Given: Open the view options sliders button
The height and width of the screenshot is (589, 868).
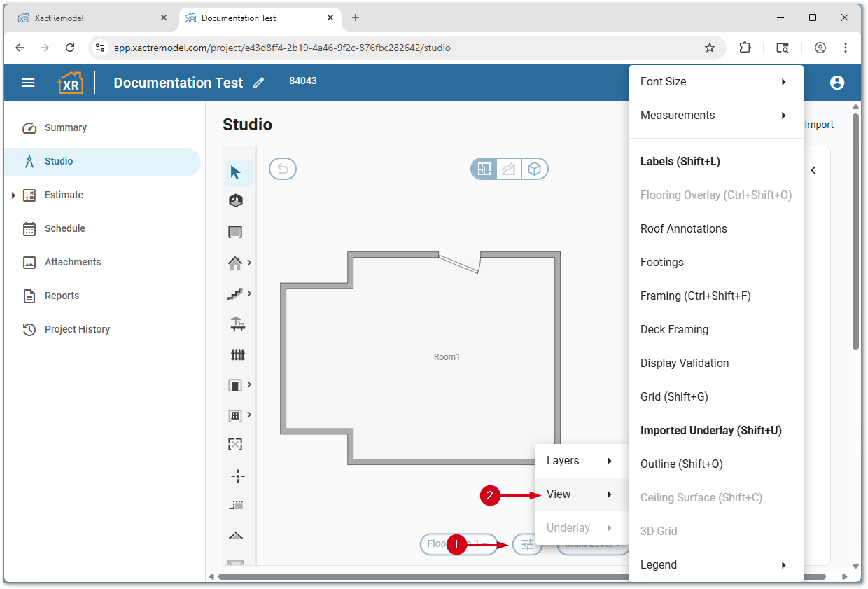Looking at the screenshot, I should click(x=527, y=544).
